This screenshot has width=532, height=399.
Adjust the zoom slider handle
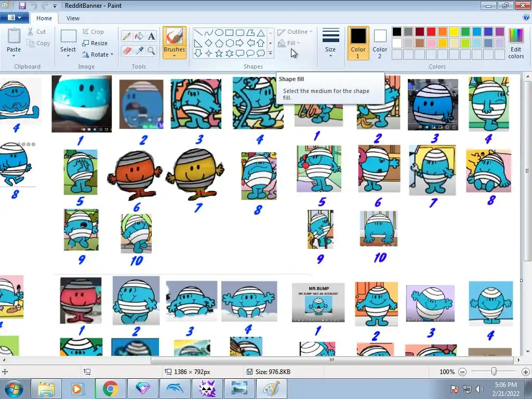coord(494,371)
